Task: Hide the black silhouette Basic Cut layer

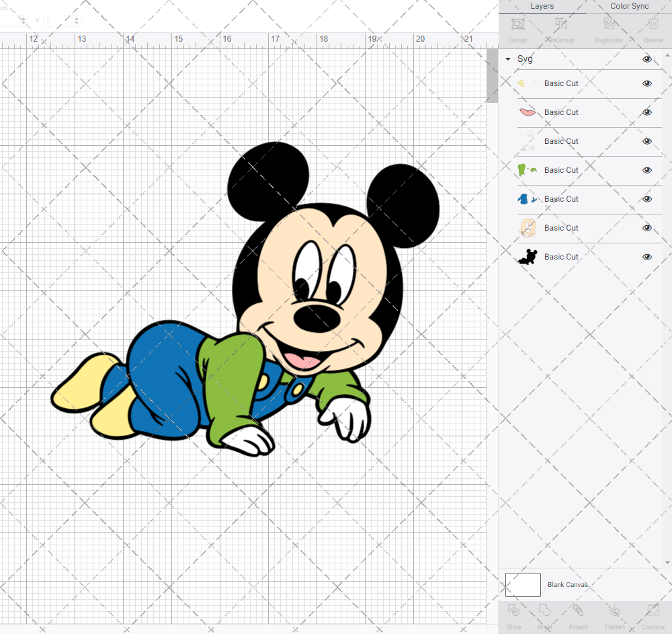Action: point(647,257)
